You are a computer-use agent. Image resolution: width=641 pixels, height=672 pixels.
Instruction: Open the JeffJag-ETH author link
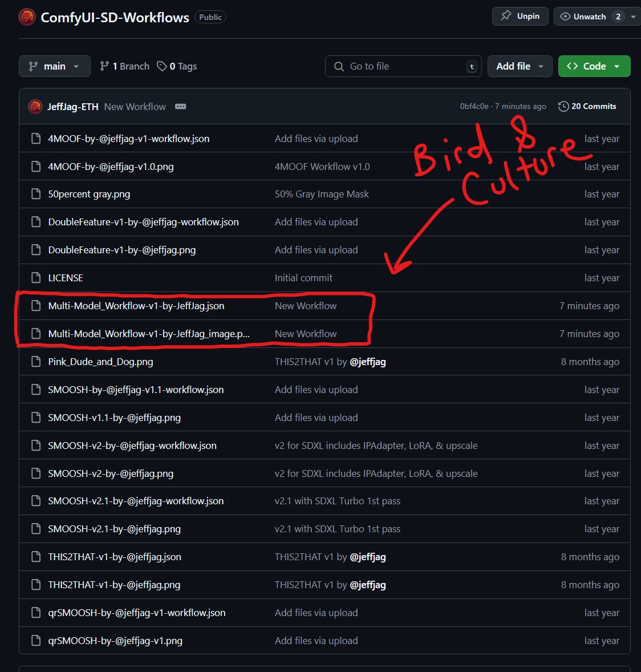pyautogui.click(x=73, y=107)
